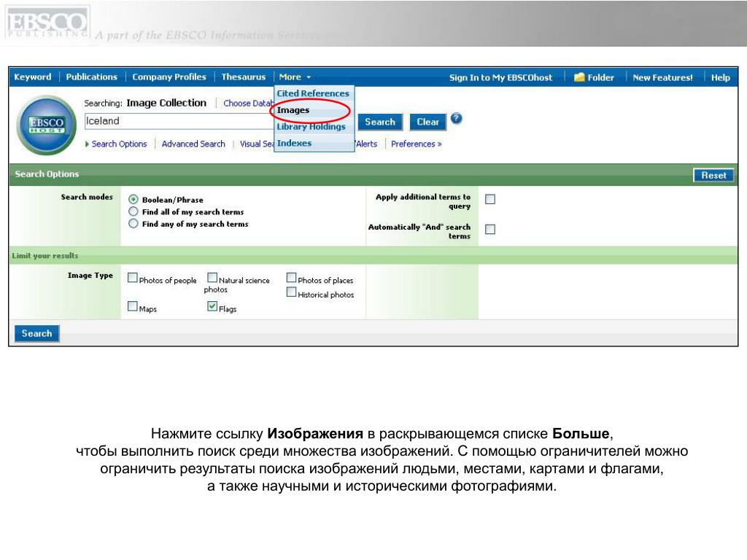
Task: Click the bottom Search button
Action: (36, 333)
